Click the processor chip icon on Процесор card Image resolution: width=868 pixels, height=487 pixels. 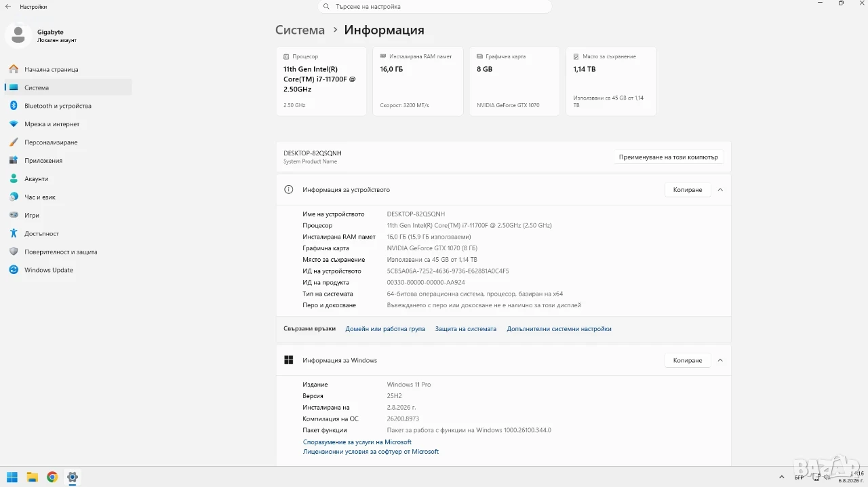point(286,57)
